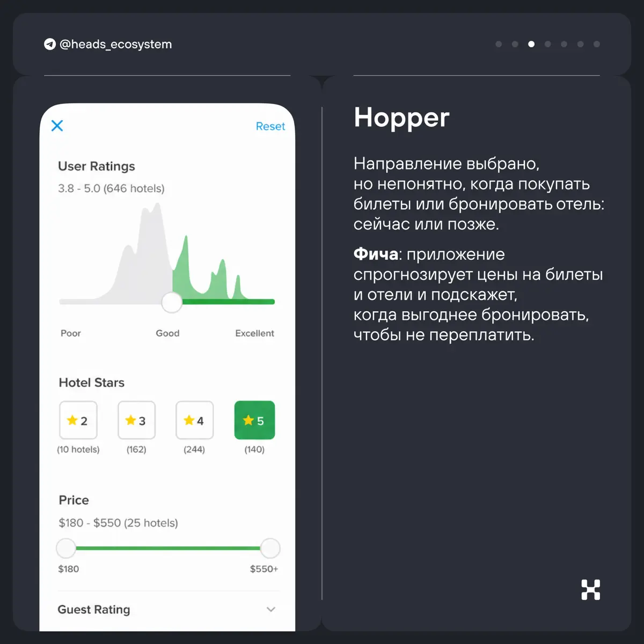644x644 pixels.
Task: Select the 4-star hotel filter
Action: point(194,420)
